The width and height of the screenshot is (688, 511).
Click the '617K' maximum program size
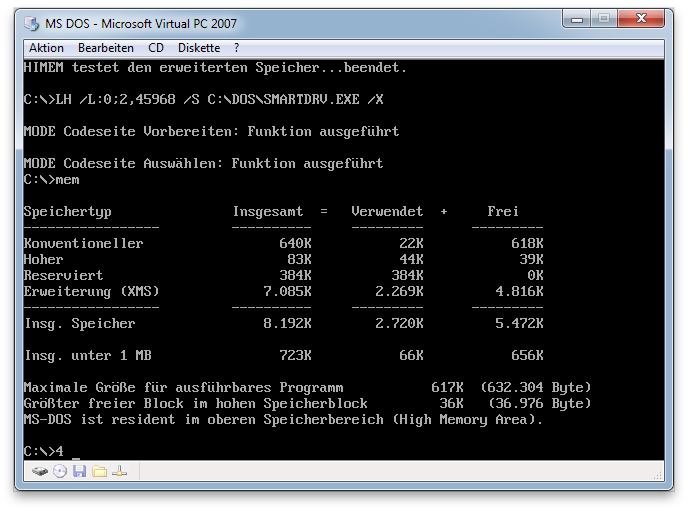(x=447, y=388)
